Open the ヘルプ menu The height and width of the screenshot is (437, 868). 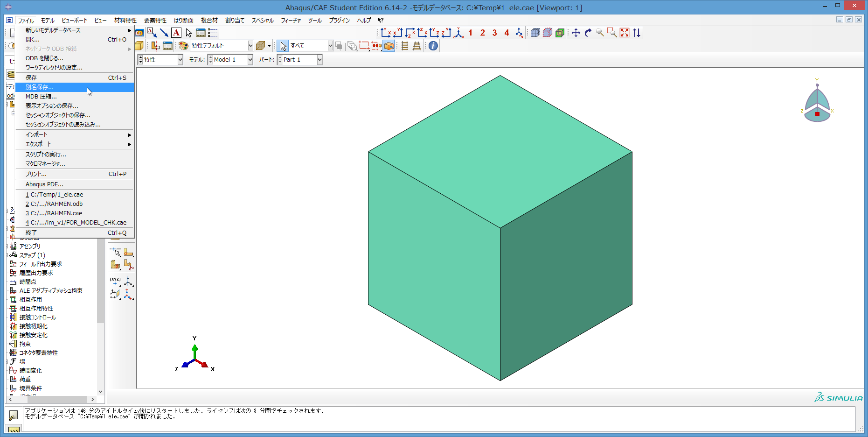[x=364, y=21]
